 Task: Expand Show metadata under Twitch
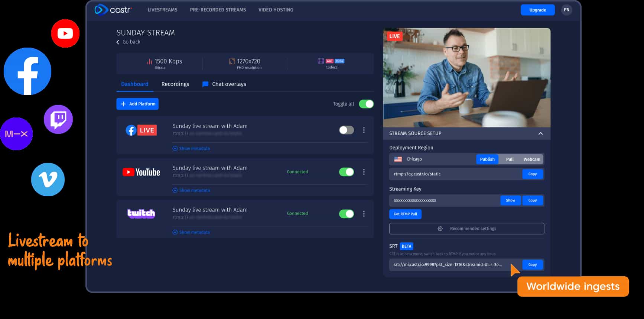click(x=191, y=232)
